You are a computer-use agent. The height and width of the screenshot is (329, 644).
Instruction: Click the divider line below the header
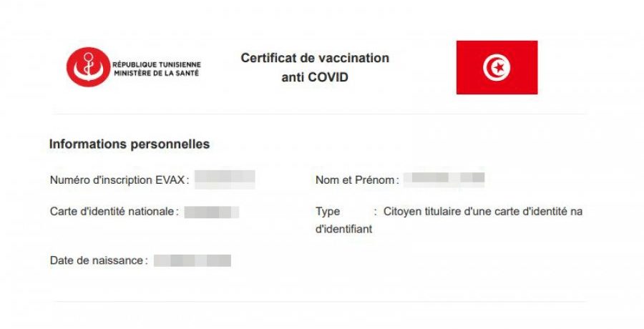click(319, 114)
